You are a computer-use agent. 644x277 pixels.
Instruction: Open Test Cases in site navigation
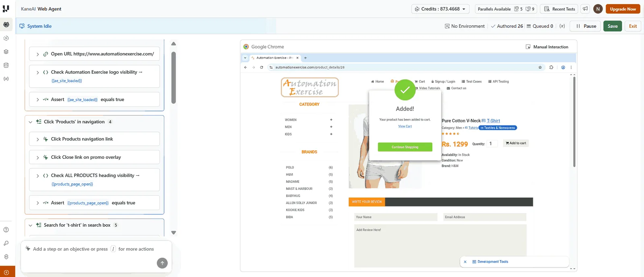point(471,82)
